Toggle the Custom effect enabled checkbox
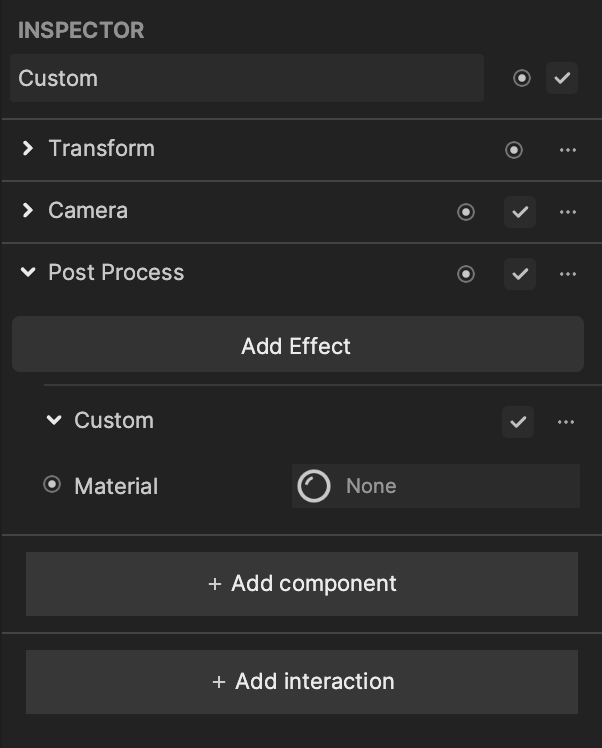 point(518,422)
